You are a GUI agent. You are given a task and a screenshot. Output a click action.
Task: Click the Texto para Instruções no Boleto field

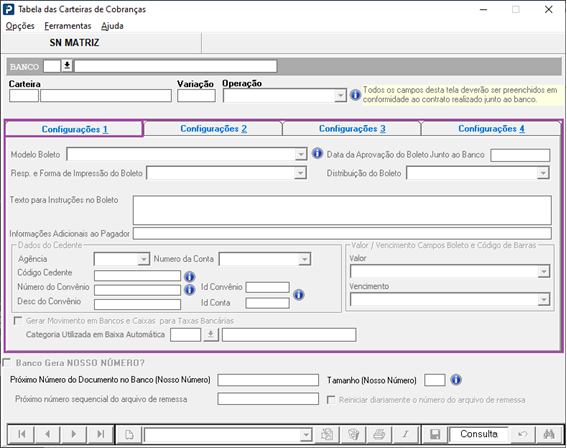(x=342, y=210)
